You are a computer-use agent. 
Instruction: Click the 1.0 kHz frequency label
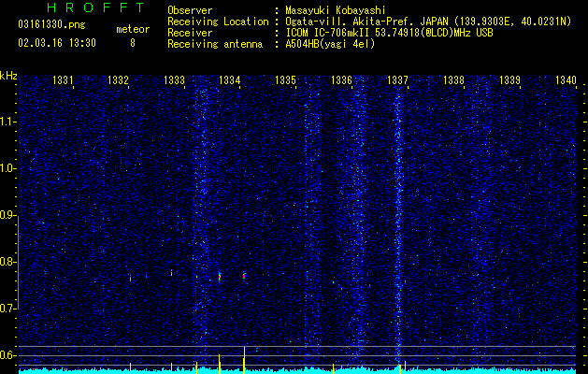8,168
